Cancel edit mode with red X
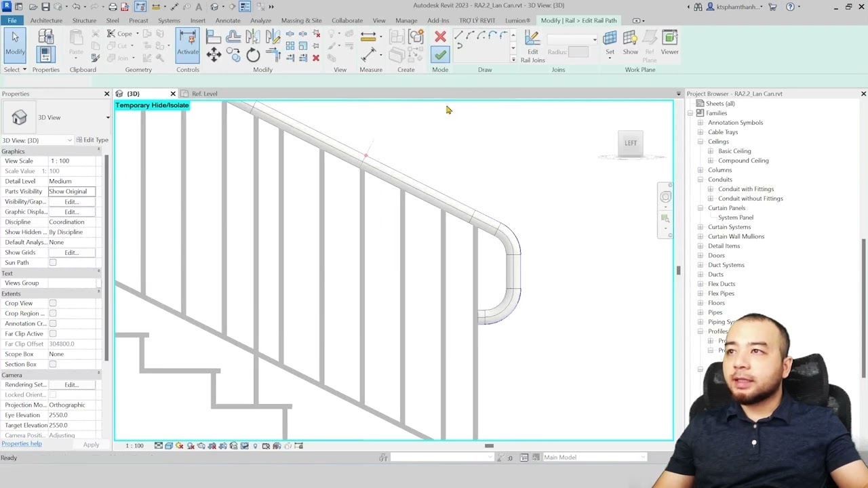Viewport: 868px width, 488px height. (x=440, y=37)
